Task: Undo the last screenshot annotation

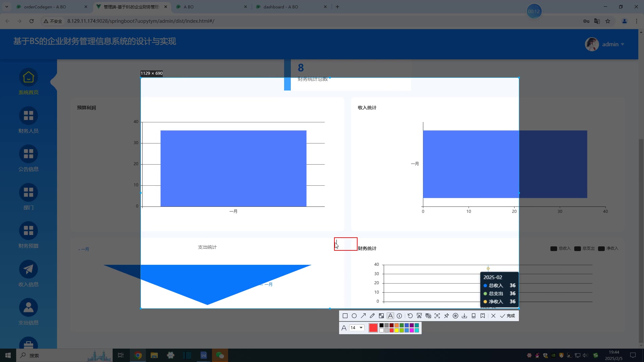Action: pos(410,316)
